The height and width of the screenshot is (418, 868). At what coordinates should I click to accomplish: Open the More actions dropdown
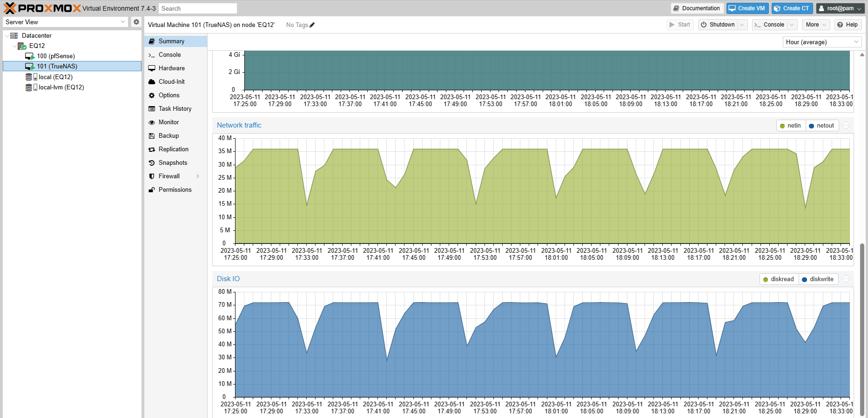[x=816, y=25]
